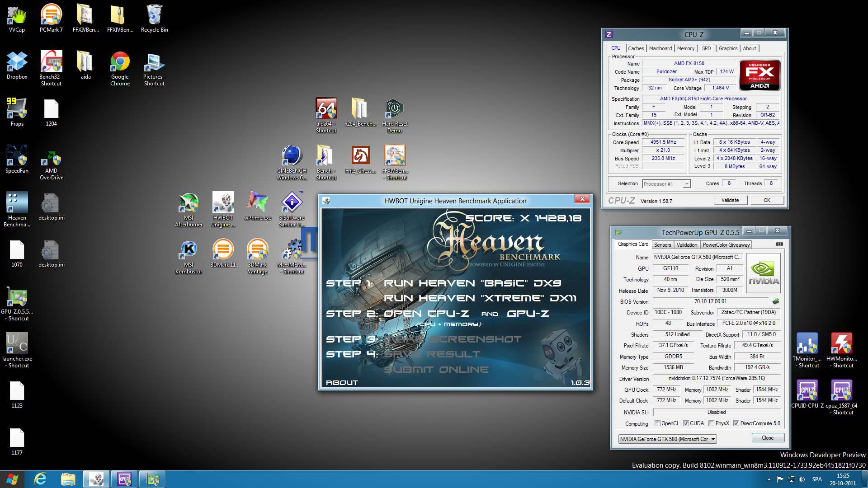
Task: Switch to the HWBOT Unigine taskbar button
Action: click(96, 479)
